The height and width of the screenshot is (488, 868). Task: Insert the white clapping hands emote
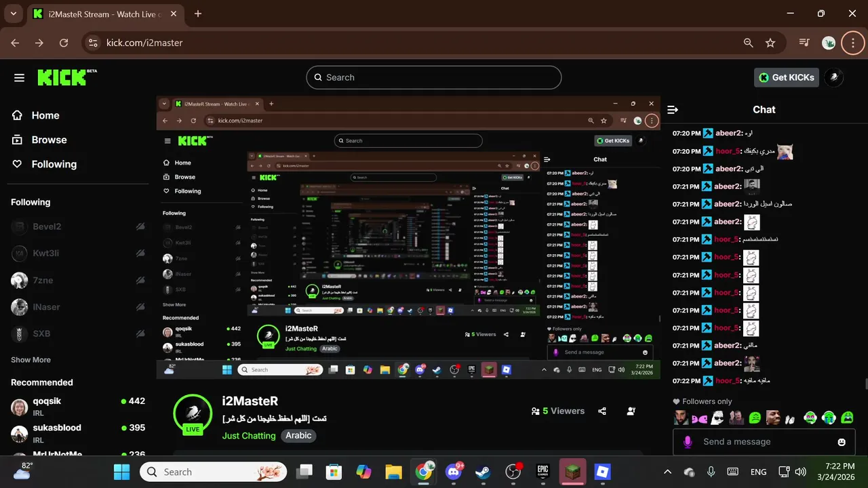(791, 418)
